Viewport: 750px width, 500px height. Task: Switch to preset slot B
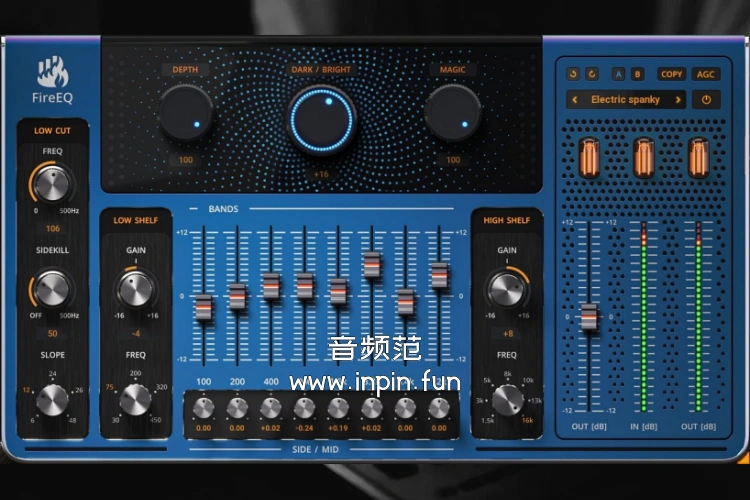tap(637, 74)
